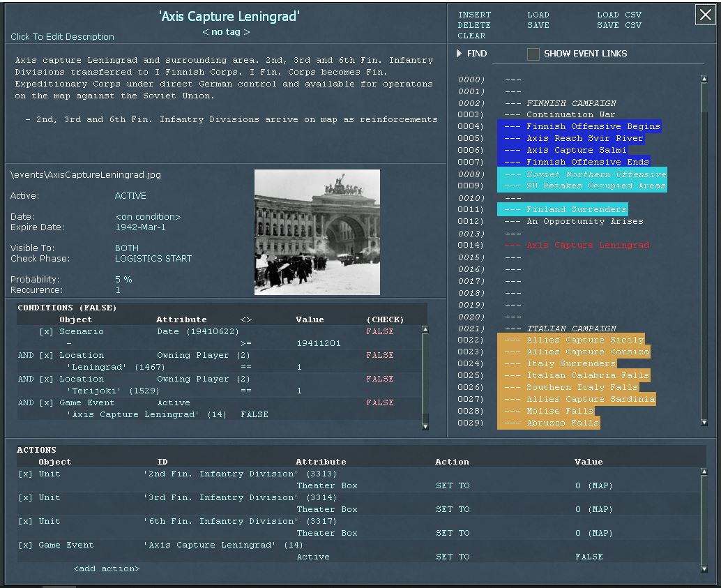Close the event editor window

705,15
